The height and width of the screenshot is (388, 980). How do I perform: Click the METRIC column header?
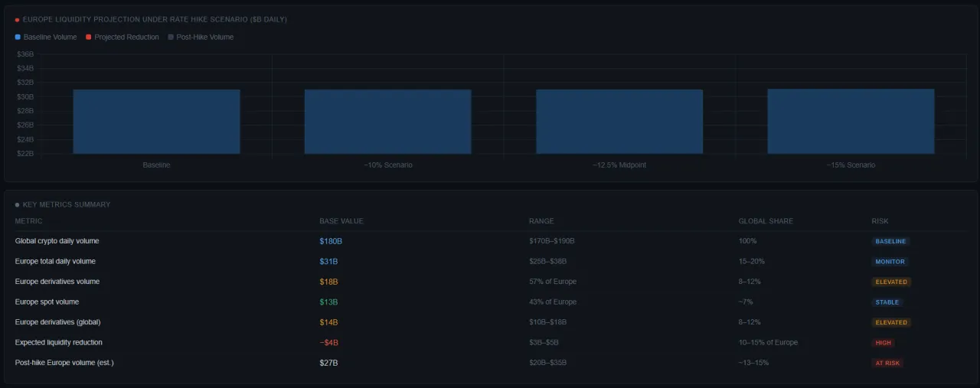tap(28, 221)
